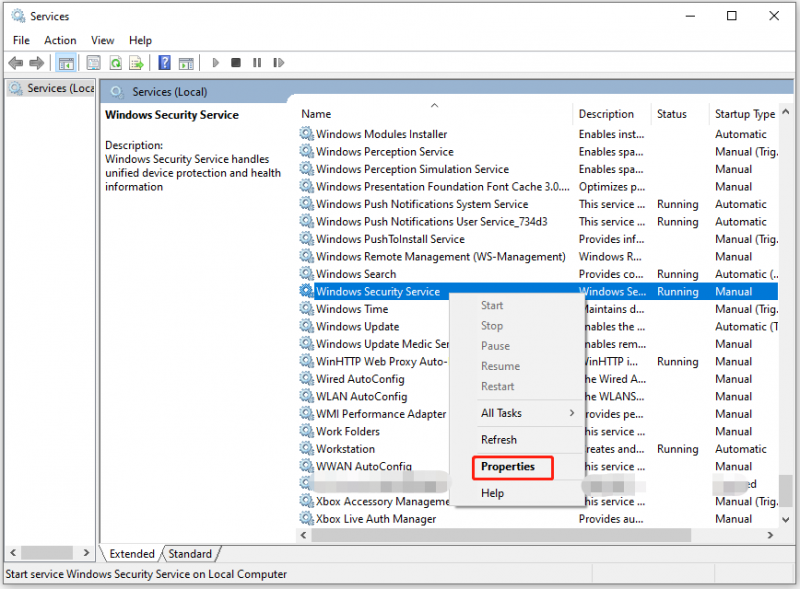Click the Show/Hide Action Pane toolbar icon
This screenshot has width=800, height=589.
tap(186, 63)
